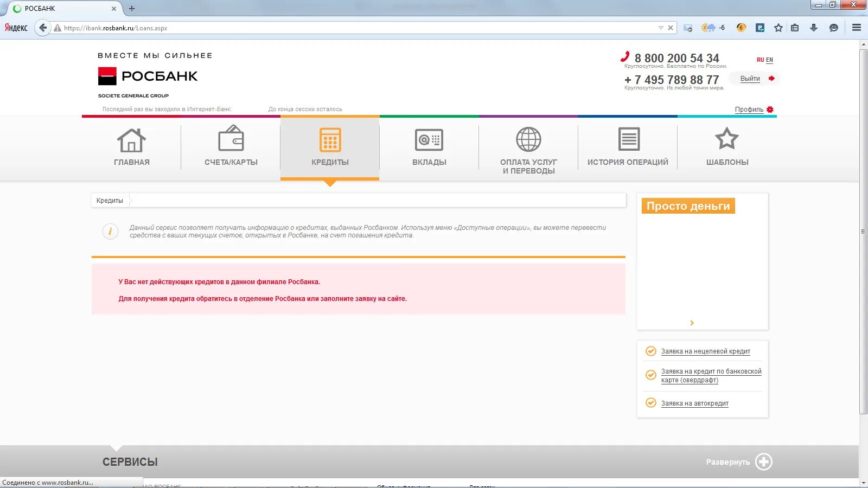Open the overdraft card credit application link

coord(711,376)
